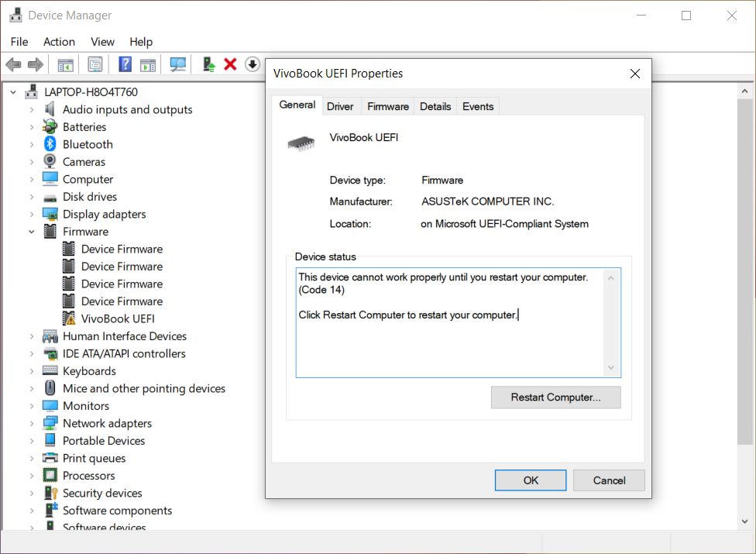The image size is (756, 554).
Task: Select VivoBook UEFI warning item in tree
Action: pos(118,318)
